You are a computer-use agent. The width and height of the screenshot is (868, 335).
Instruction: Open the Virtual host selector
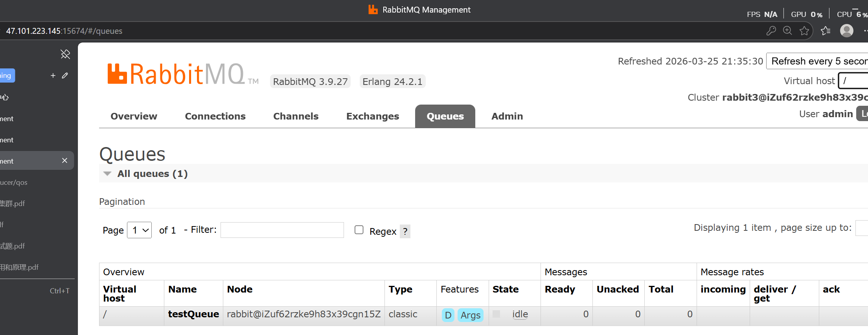853,81
